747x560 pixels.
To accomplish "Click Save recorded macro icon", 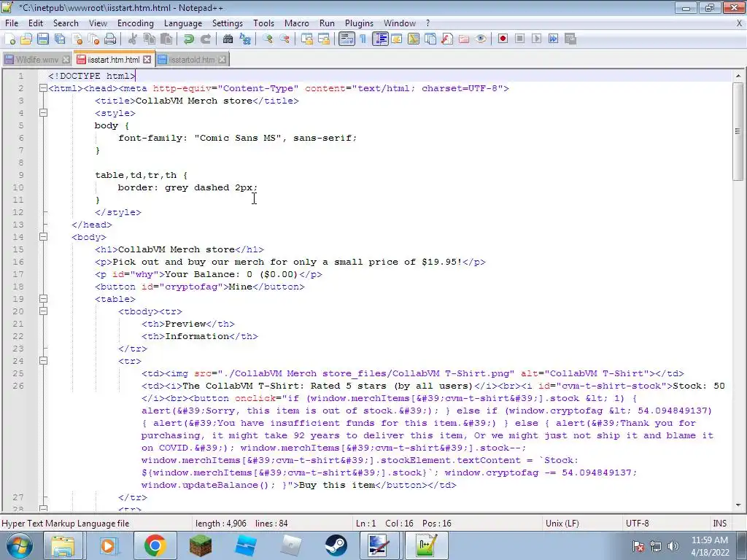I will [x=570, y=39].
